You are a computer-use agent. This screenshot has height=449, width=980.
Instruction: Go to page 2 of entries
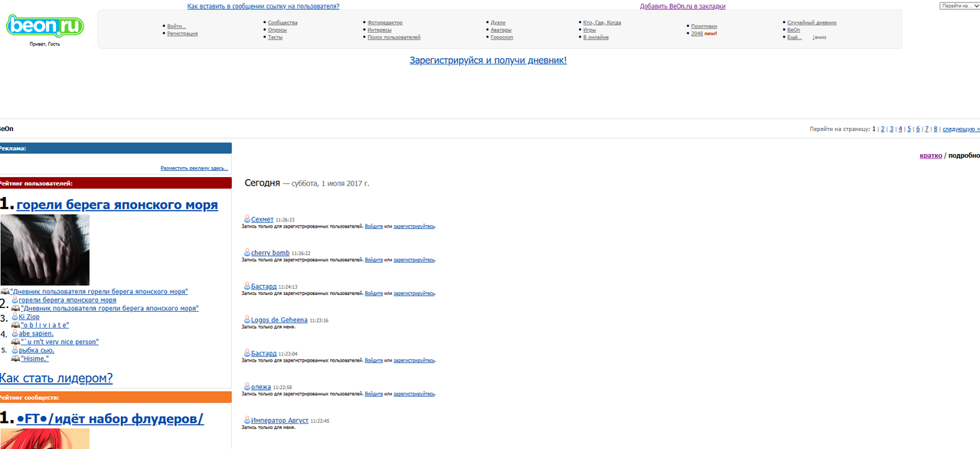882,129
